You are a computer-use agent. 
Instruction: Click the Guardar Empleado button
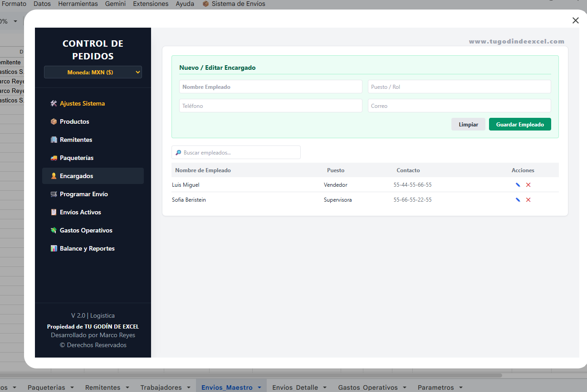pyautogui.click(x=520, y=124)
